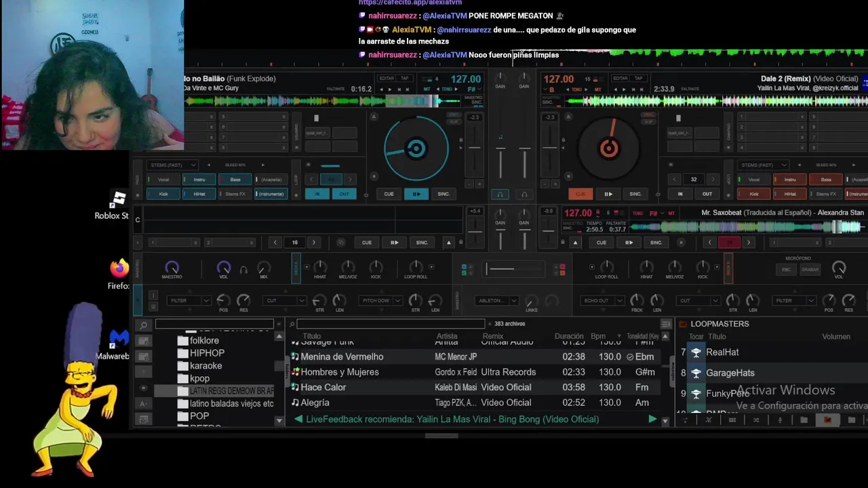This screenshot has height=488, width=868.
Task: Play the RealHat sample pad icon
Action: (696, 352)
